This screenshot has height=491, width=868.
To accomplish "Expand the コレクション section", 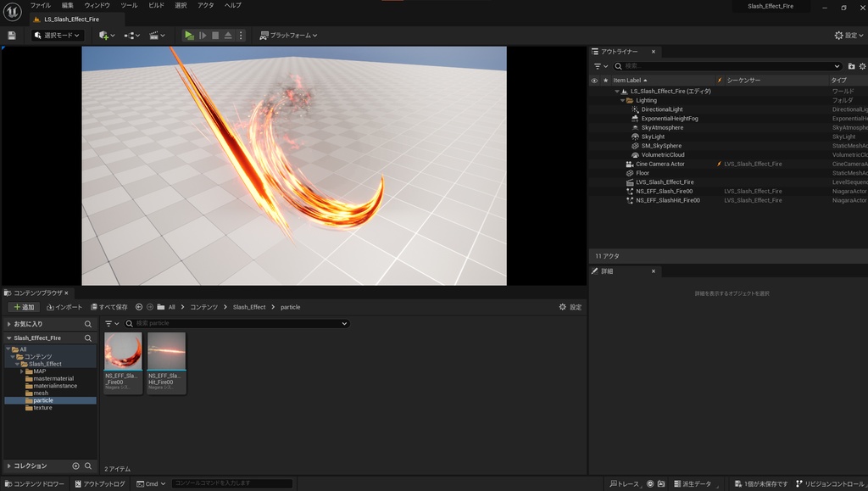I will point(8,466).
